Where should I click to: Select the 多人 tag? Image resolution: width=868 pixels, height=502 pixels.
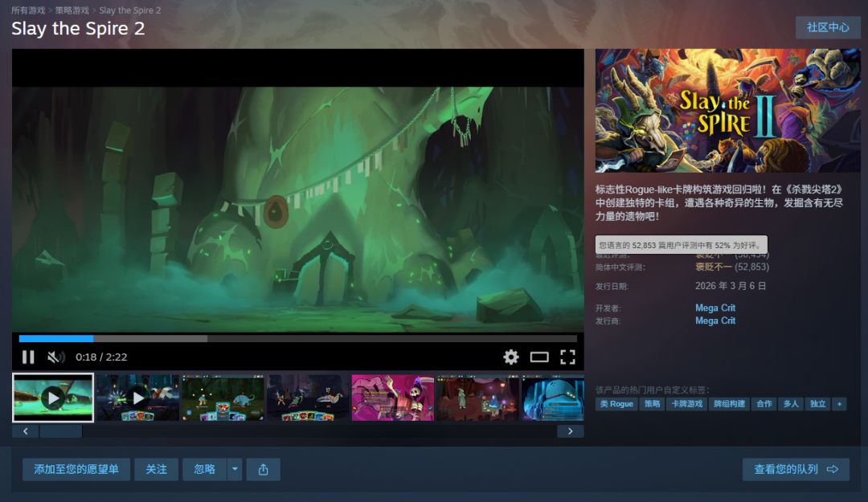tap(791, 404)
